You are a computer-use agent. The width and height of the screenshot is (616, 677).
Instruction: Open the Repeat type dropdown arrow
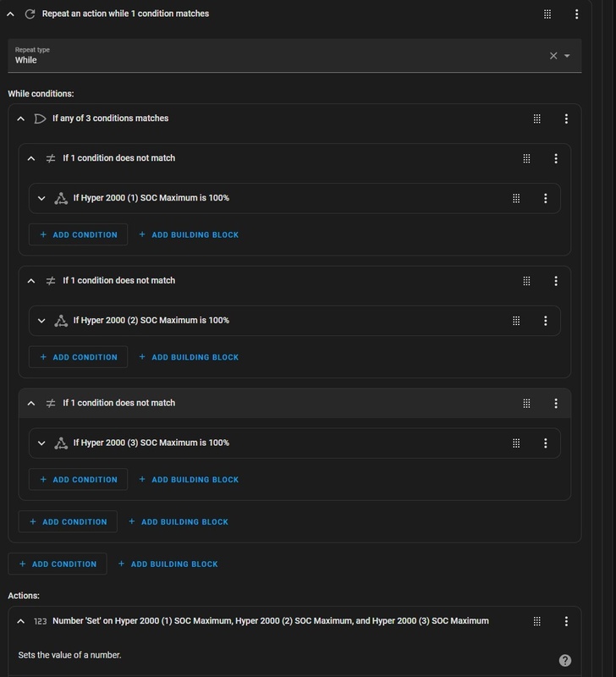[x=567, y=56]
